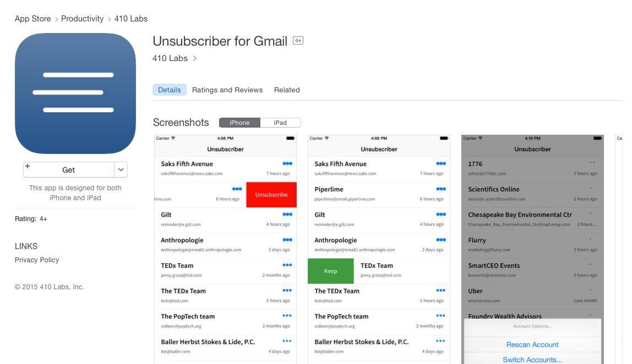Screen dimensions: 632x364
Task: Click dots icon beside Saks Fifth Avenue, first screenshot
Action: point(287,163)
